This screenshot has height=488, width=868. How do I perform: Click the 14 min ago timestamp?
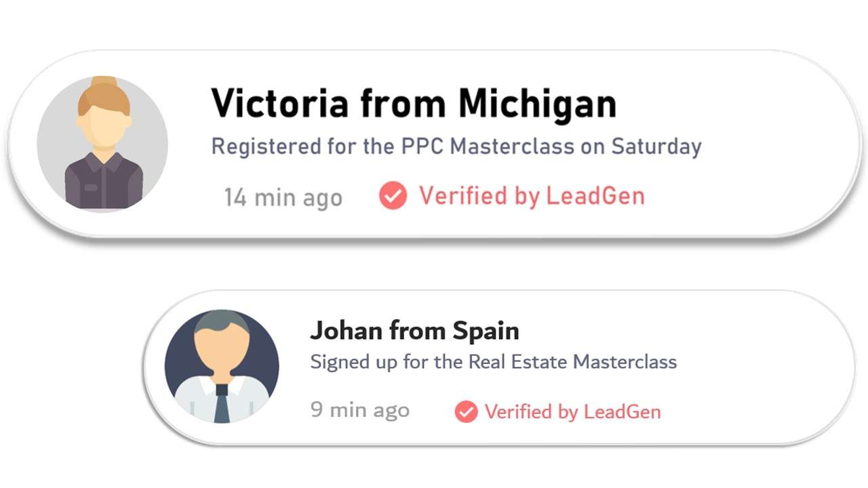click(283, 198)
